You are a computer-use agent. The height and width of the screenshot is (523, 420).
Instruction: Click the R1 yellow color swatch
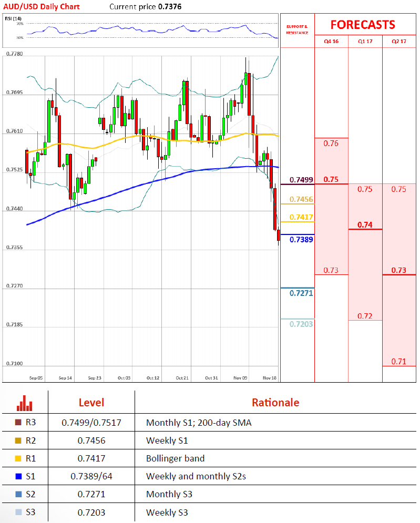(18, 459)
